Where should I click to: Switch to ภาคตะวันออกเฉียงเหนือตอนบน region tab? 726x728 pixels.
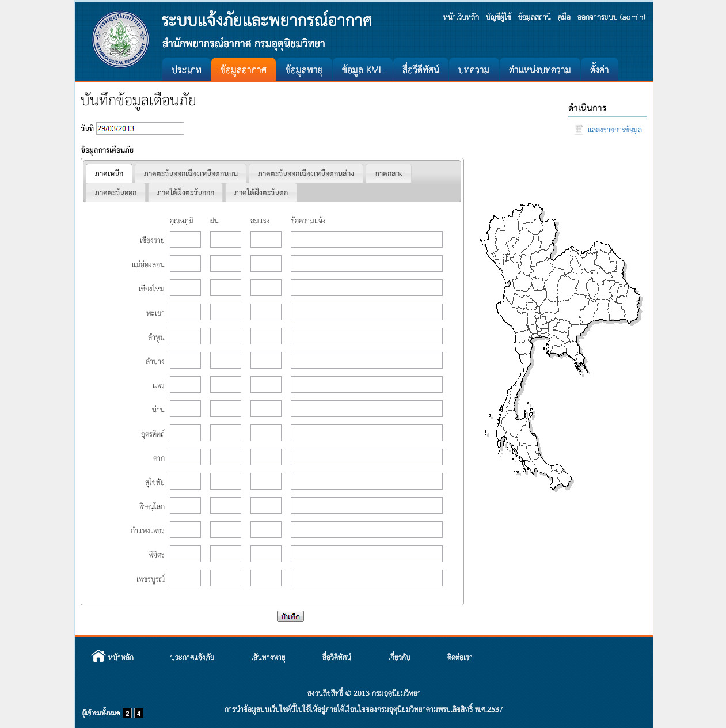tap(191, 173)
